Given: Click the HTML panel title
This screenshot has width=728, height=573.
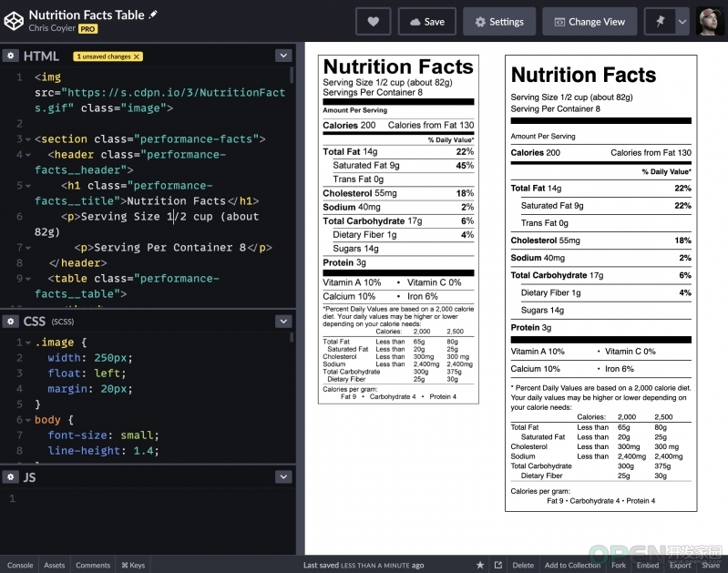Looking at the screenshot, I should [41, 56].
